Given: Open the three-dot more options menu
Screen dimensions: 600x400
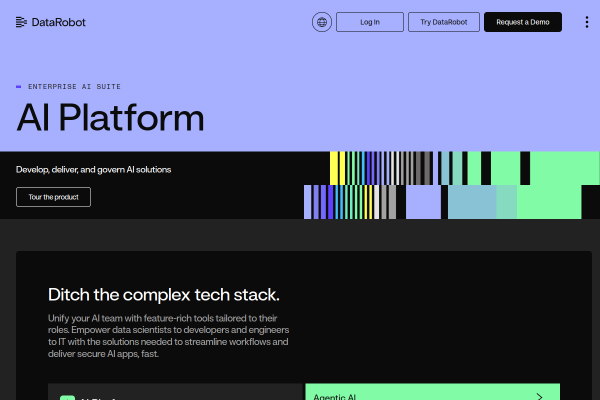Looking at the screenshot, I should 586,22.
